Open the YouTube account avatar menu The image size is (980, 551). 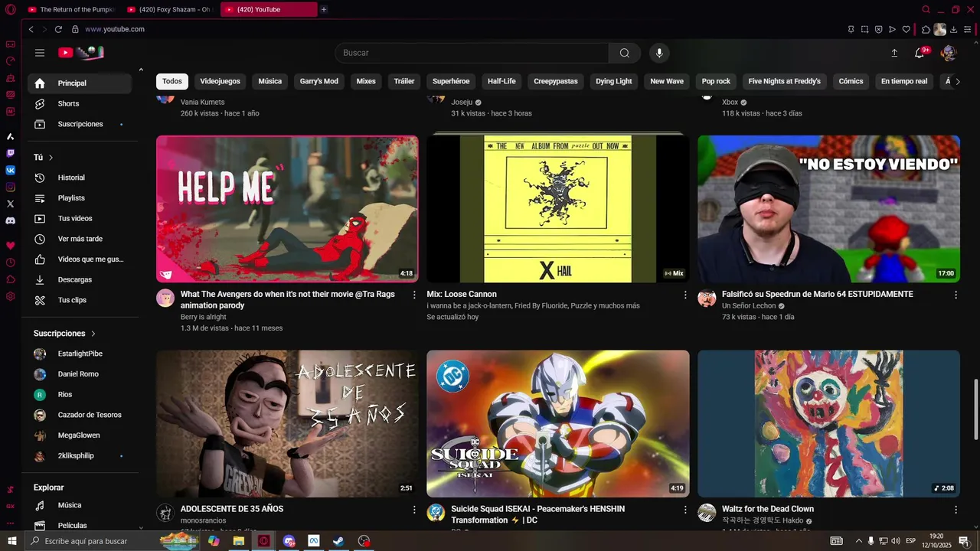pyautogui.click(x=949, y=53)
